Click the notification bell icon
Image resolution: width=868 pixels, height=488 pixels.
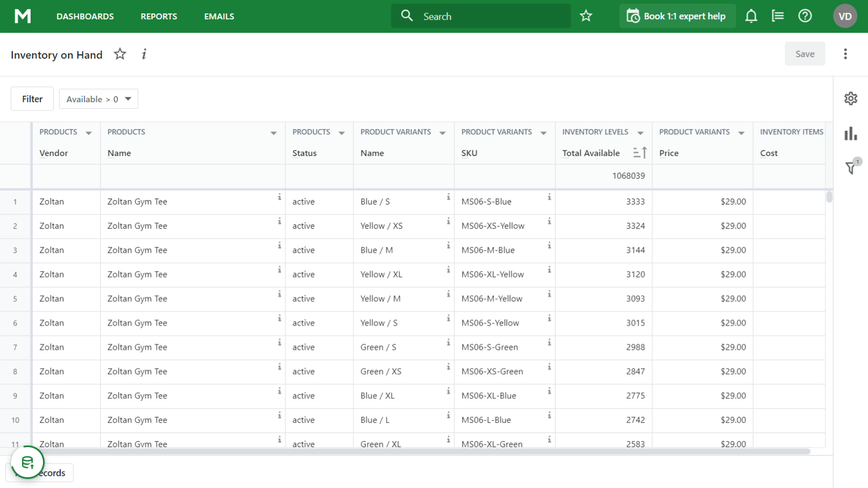[x=751, y=16]
